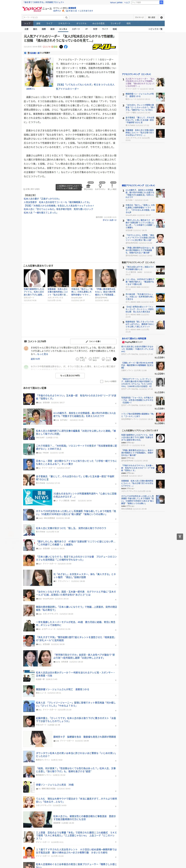Share the article on X
Viewport: 186px width, 868px height.
(x=61, y=47)
